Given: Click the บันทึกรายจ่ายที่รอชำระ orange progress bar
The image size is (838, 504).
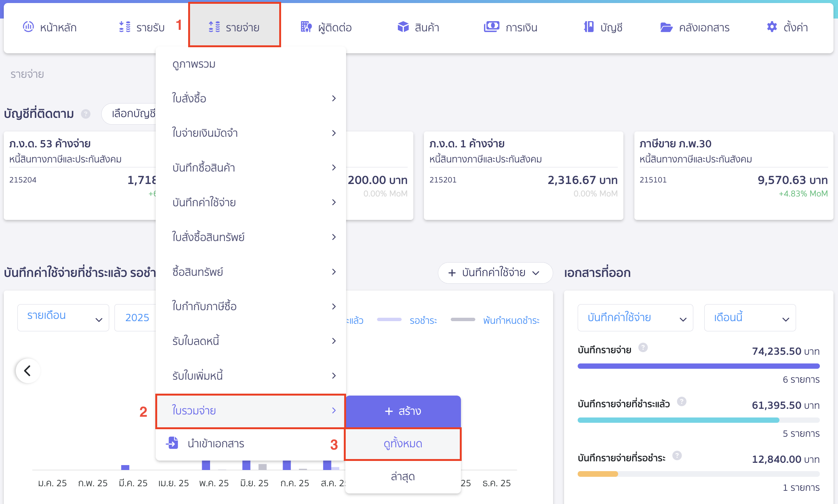Looking at the screenshot, I should [x=699, y=474].
